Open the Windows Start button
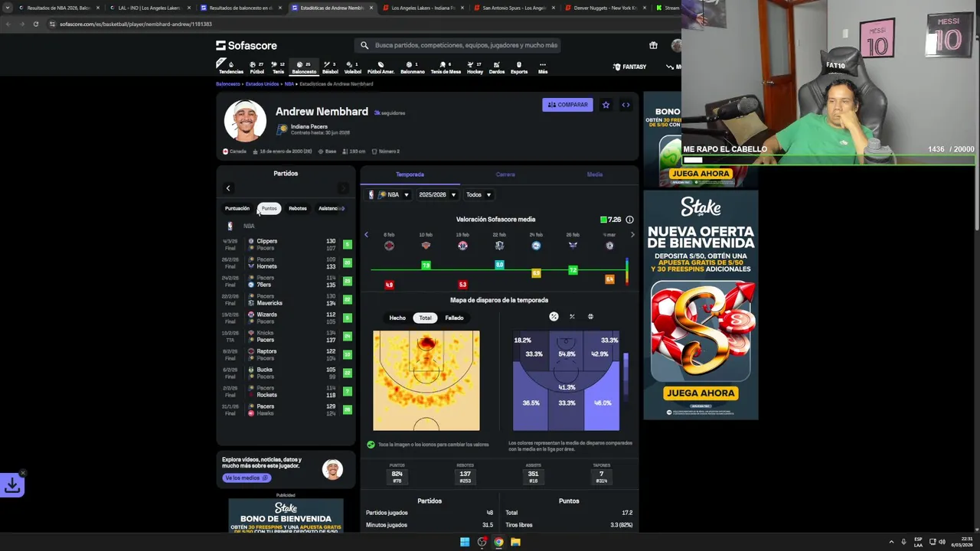Viewport: 980px width, 551px height. [x=464, y=542]
